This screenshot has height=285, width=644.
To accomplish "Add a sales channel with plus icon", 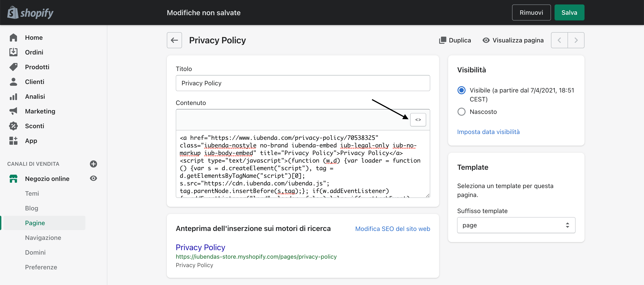I will tap(93, 164).
